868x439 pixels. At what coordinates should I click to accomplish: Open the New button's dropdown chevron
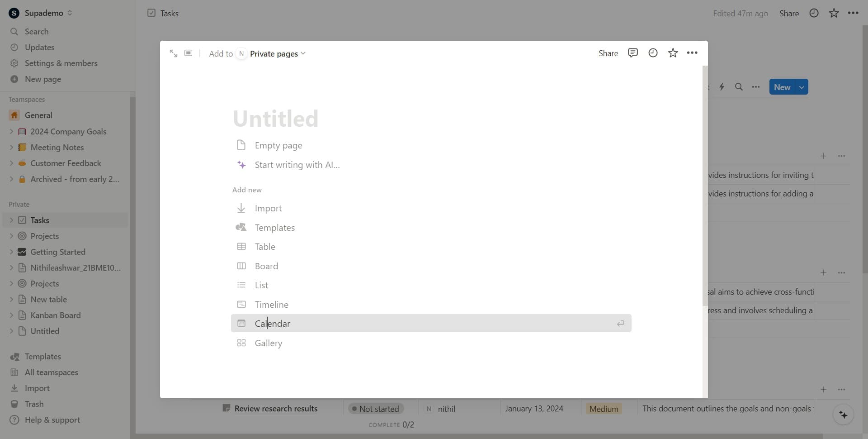coord(802,86)
